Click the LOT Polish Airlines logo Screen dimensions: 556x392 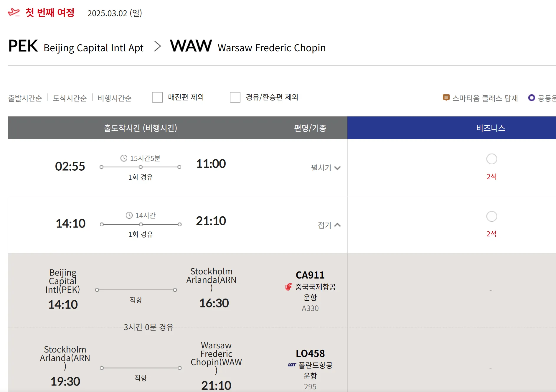click(292, 365)
